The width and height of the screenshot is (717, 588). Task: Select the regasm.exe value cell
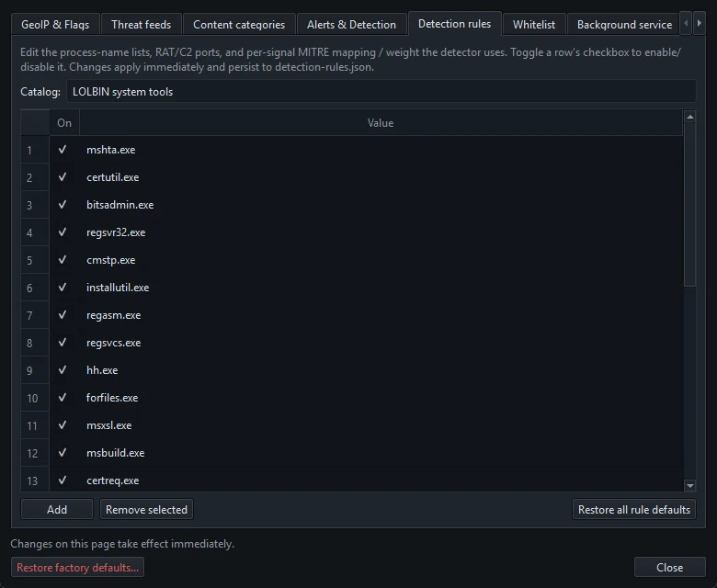(381, 315)
